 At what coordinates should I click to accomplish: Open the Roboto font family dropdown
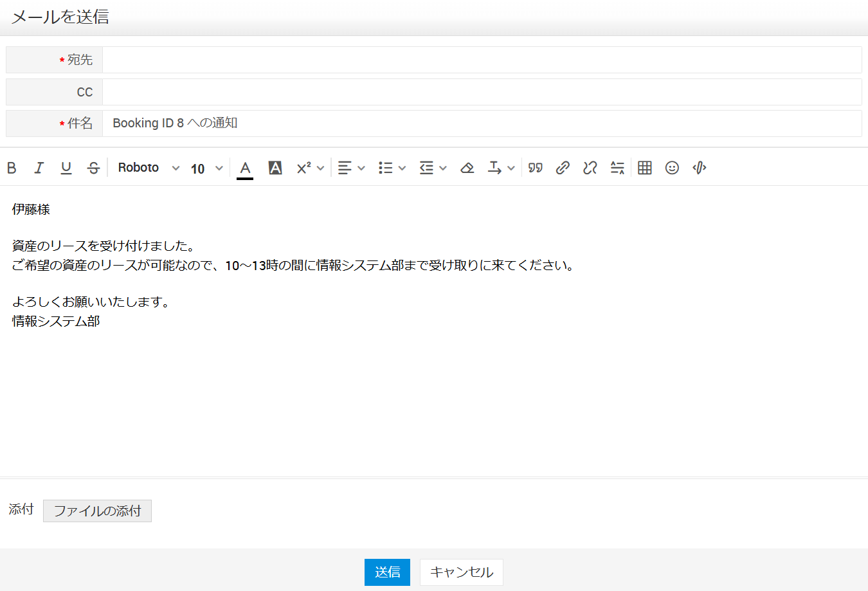(149, 168)
